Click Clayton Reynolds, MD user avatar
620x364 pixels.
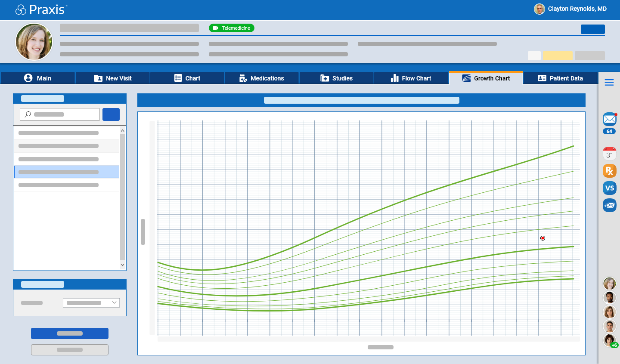tap(539, 9)
